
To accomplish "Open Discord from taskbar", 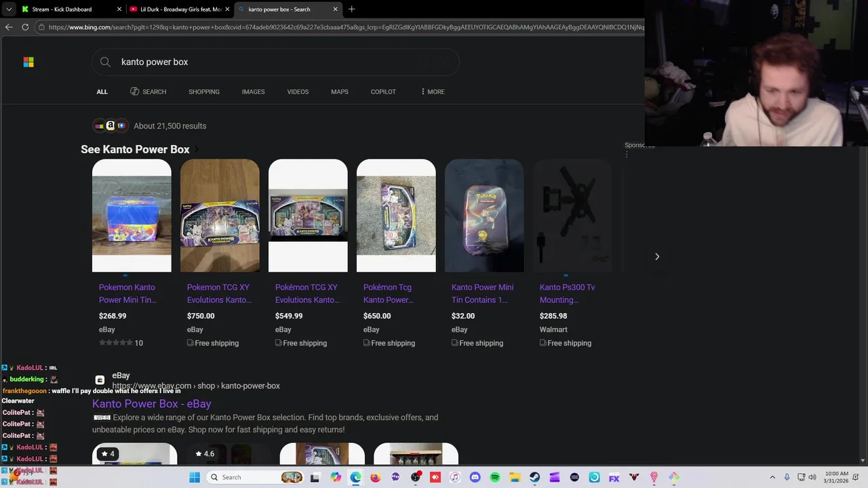I will tap(475, 477).
